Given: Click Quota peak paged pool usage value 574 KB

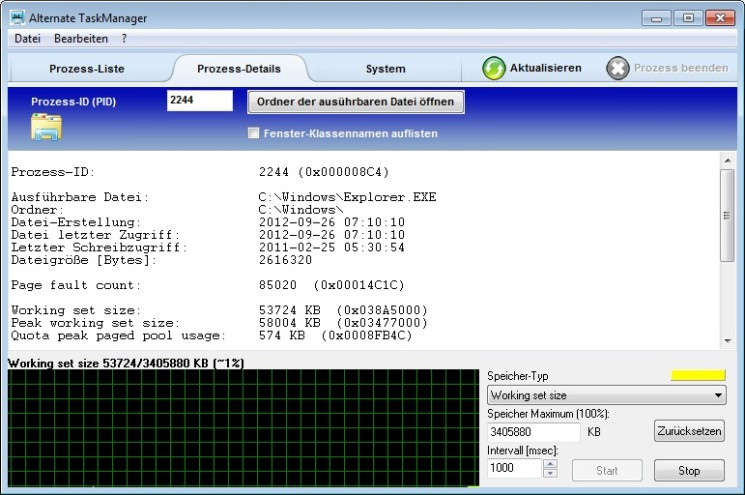Looking at the screenshot, I should click(282, 335).
